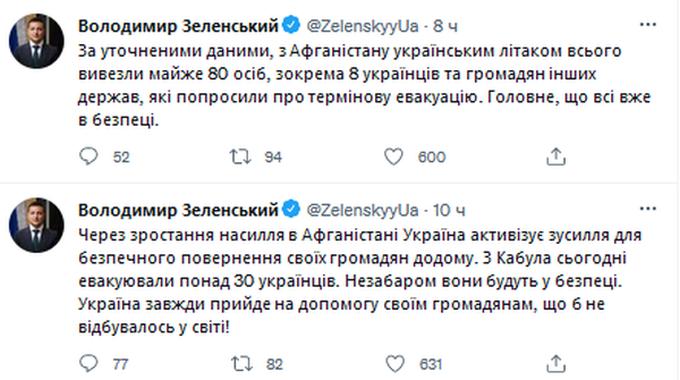Retweet the first tweet with 94 retweets
Screen dimensions: 680x380
coord(240,156)
